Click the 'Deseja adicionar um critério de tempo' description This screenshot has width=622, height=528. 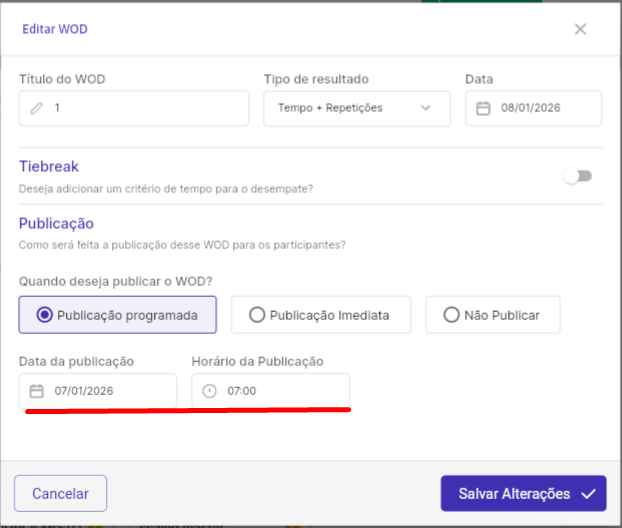click(166, 189)
